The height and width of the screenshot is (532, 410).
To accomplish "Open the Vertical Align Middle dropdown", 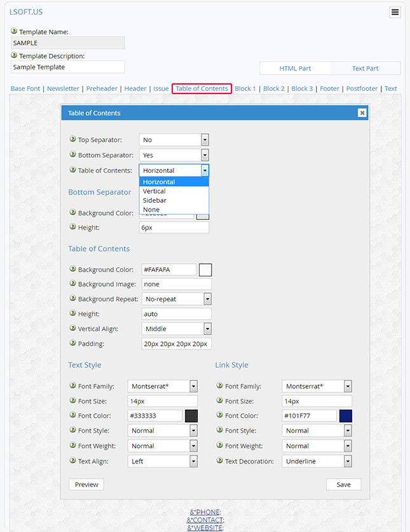I will [177, 329].
